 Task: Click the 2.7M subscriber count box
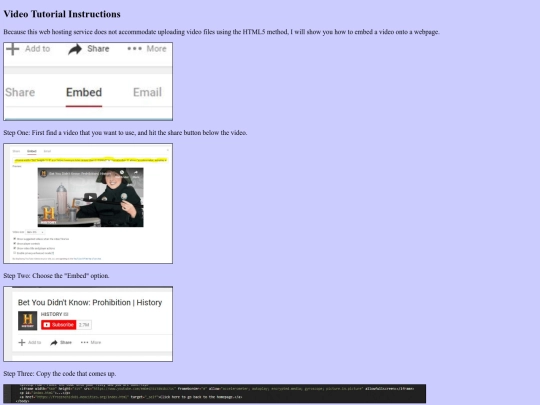tap(84, 325)
